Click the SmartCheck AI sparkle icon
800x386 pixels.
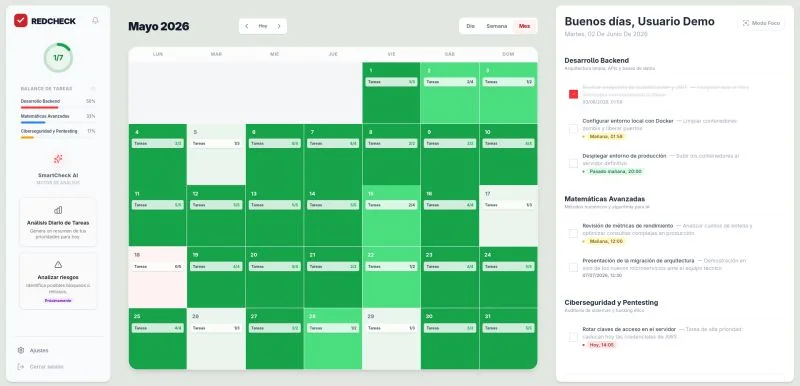click(58, 159)
